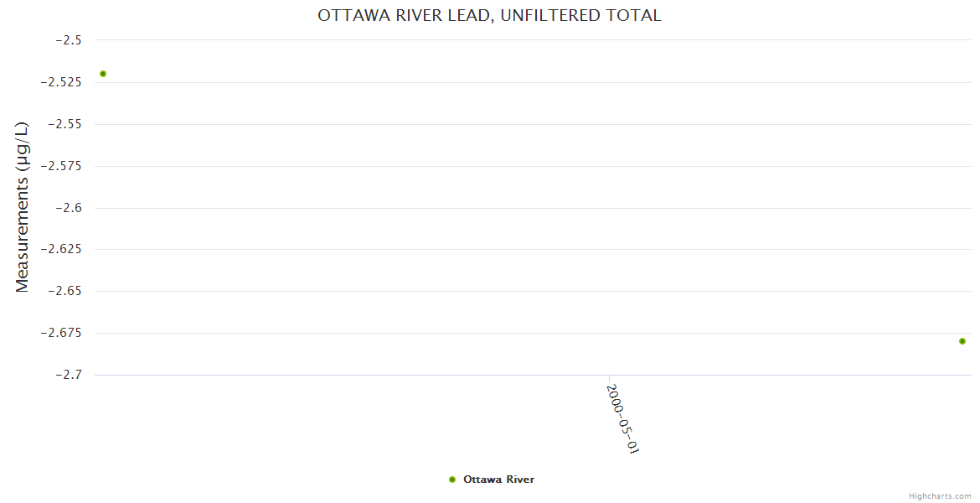Click the -2.575 y-axis label
The image size is (980, 503).
click(x=64, y=166)
